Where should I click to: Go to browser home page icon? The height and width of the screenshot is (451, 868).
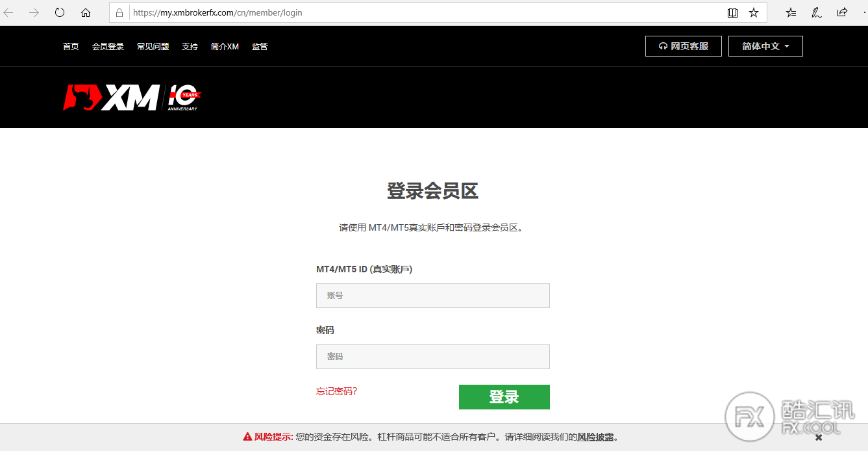coord(86,12)
